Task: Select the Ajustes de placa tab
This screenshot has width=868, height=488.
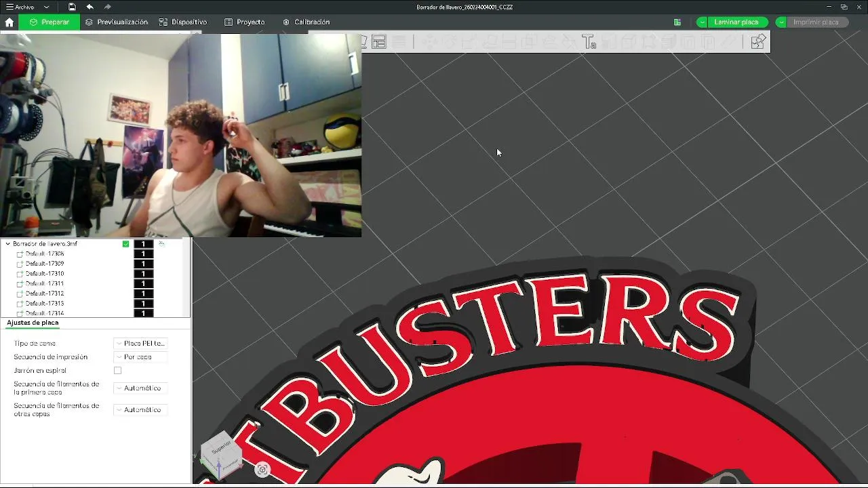Action: pos(33,323)
